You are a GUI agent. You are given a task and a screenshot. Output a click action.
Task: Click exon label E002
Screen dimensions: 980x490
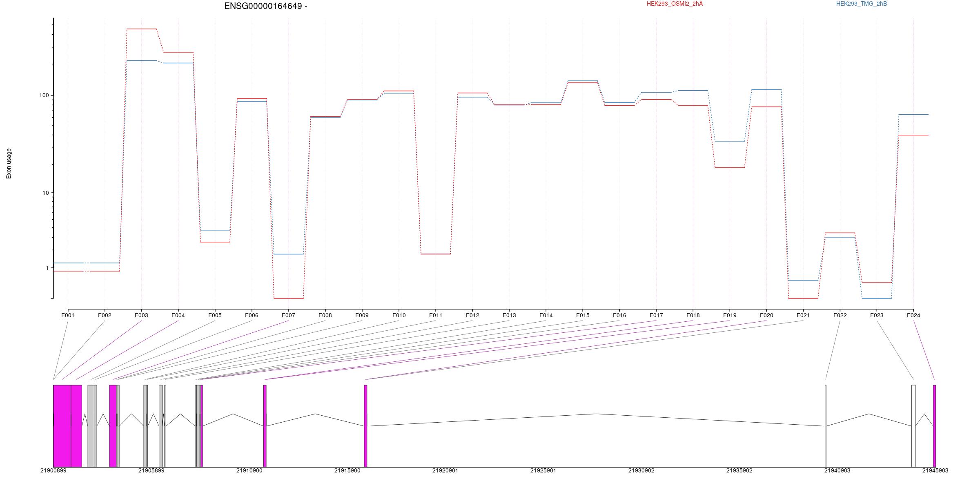pyautogui.click(x=105, y=315)
